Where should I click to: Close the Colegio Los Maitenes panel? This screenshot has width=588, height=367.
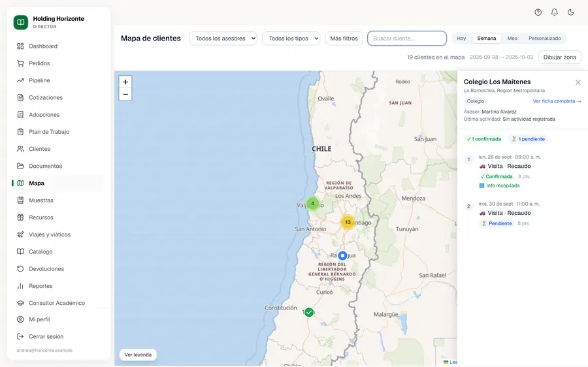[578, 82]
